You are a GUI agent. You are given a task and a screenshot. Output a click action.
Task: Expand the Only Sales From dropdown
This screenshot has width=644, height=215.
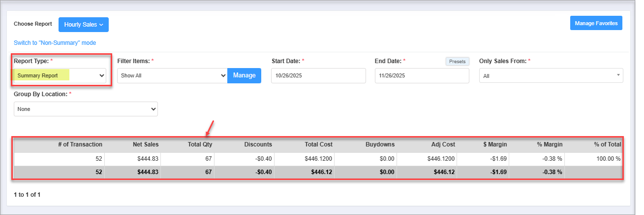click(551, 76)
